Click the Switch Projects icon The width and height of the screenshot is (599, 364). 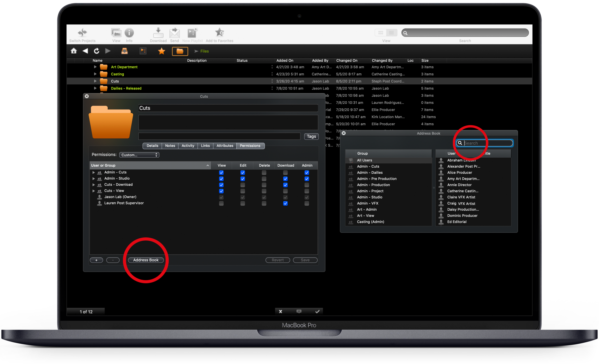(82, 33)
